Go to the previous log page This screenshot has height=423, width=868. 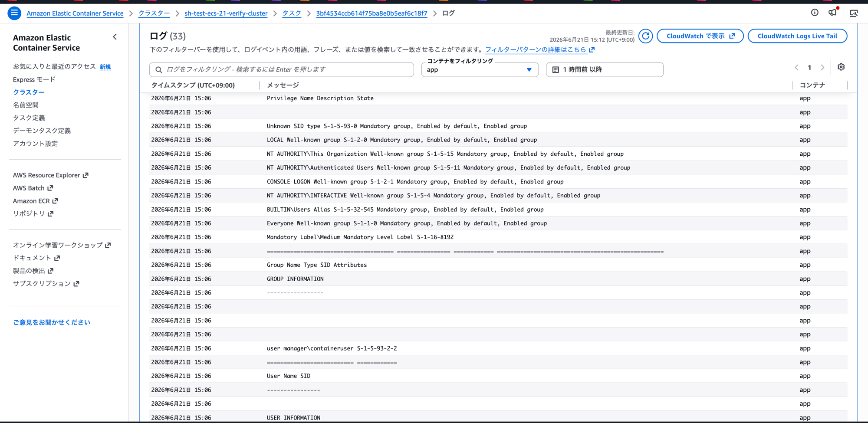click(x=796, y=68)
